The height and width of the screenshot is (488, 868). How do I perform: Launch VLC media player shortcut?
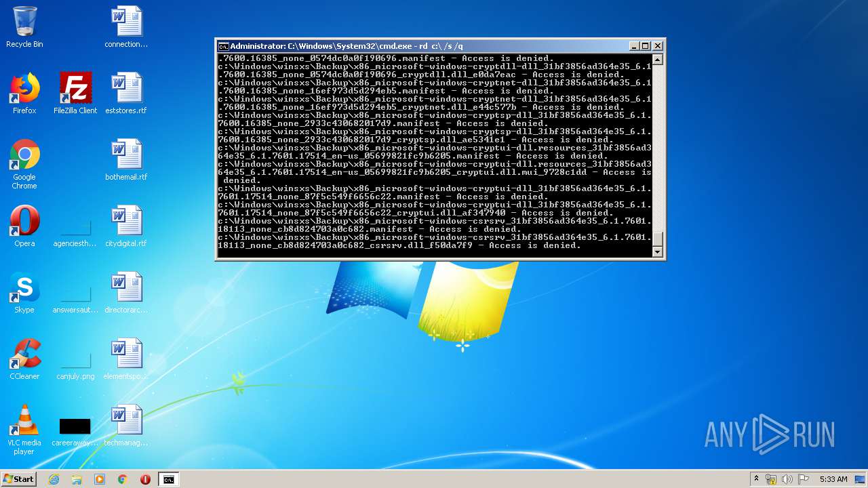[24, 430]
